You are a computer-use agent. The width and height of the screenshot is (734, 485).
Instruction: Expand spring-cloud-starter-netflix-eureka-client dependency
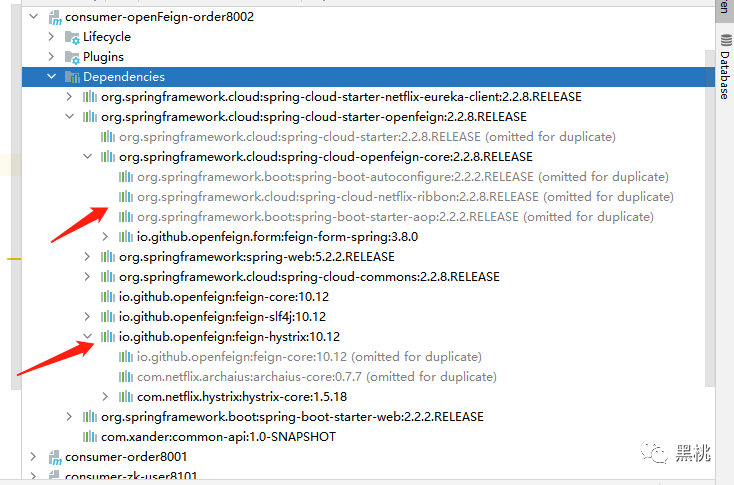click(x=69, y=96)
